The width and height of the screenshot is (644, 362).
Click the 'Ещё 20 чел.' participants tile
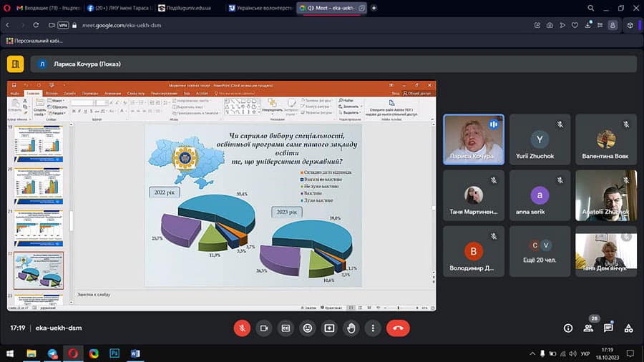point(540,251)
